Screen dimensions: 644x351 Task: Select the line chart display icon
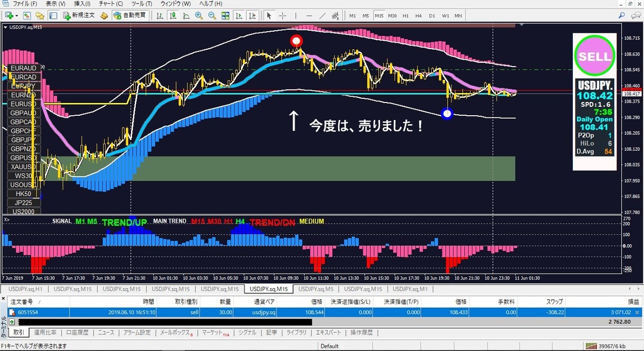tap(186, 15)
